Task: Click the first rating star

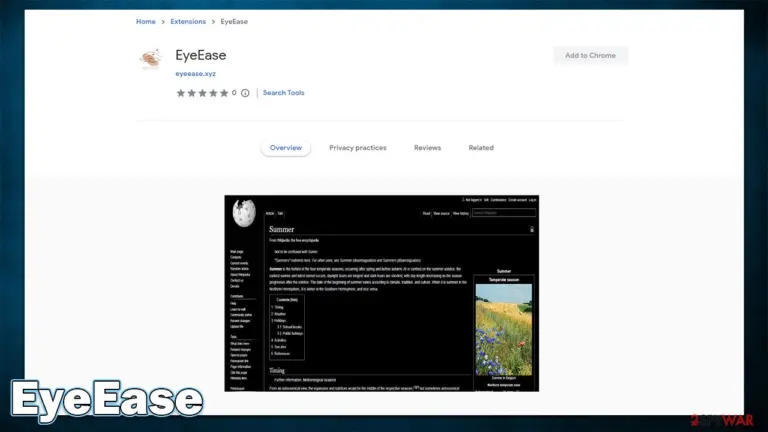Action: point(181,93)
